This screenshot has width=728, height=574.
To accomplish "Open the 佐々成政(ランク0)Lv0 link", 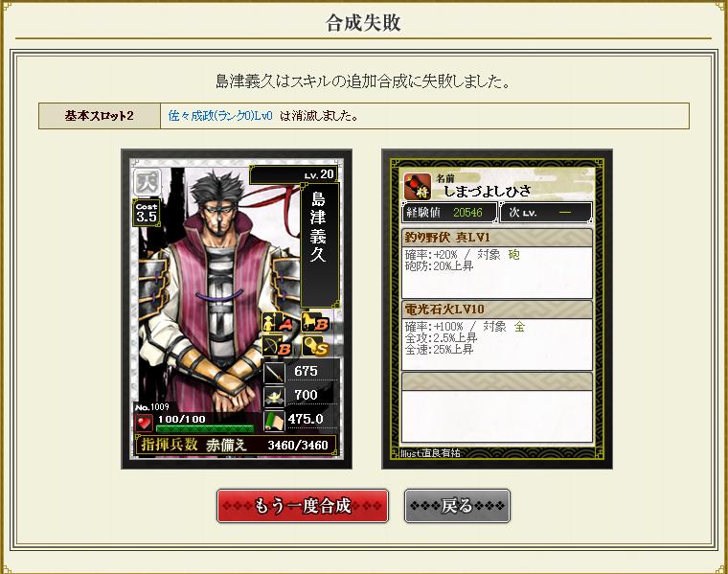I will pyautogui.click(x=220, y=116).
